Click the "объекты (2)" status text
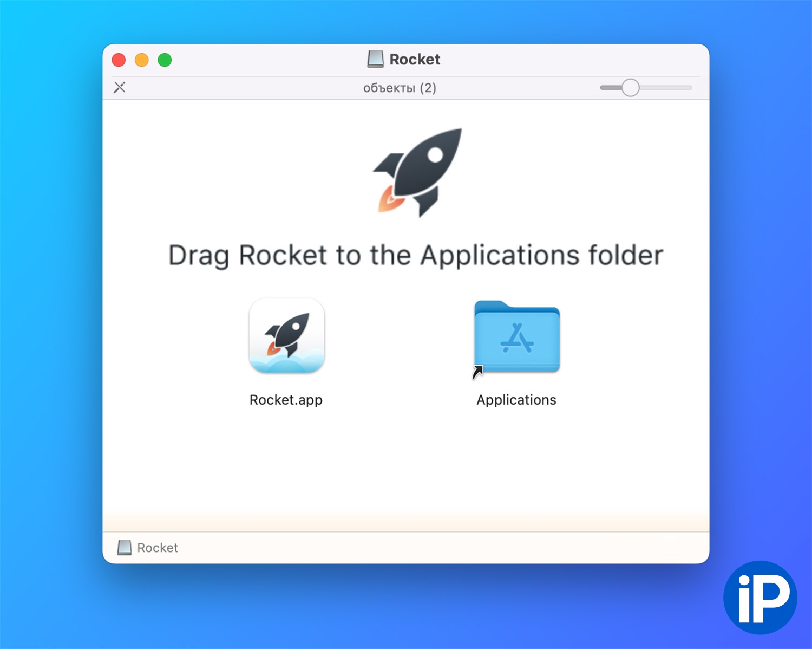The image size is (812, 649). click(400, 88)
